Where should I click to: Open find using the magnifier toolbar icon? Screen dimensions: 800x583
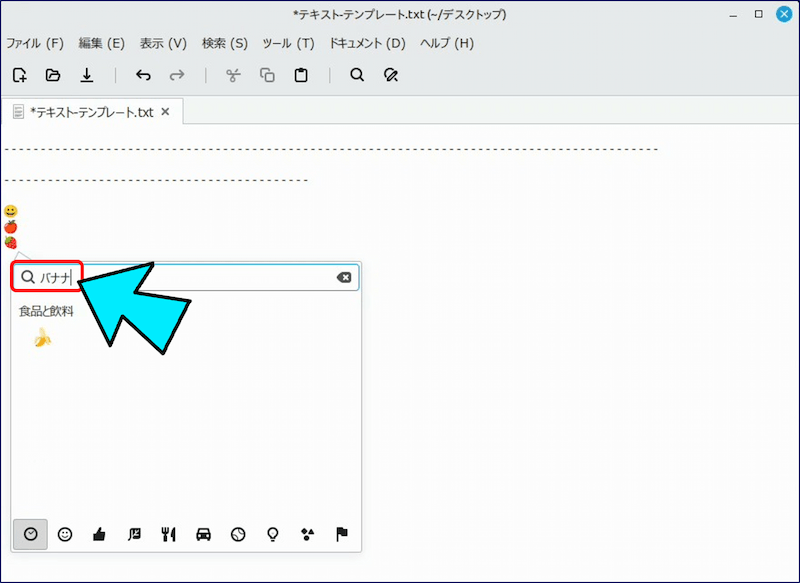[357, 75]
